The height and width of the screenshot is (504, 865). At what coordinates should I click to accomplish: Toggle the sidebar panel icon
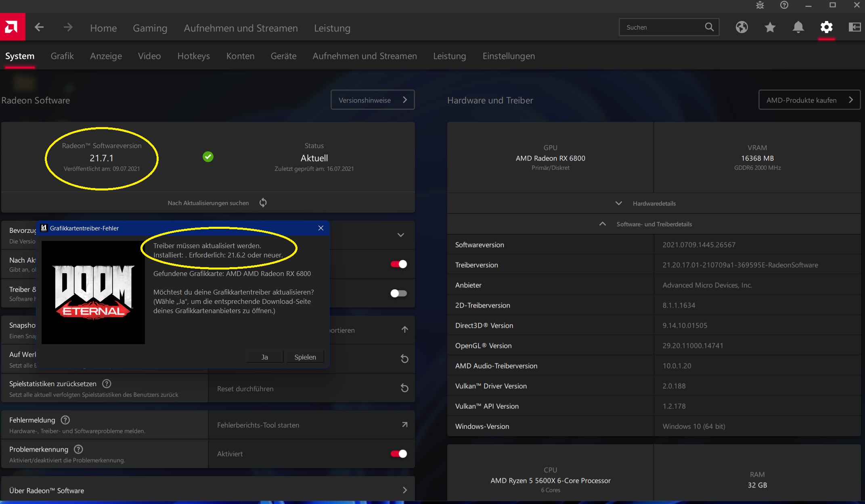pyautogui.click(x=855, y=27)
